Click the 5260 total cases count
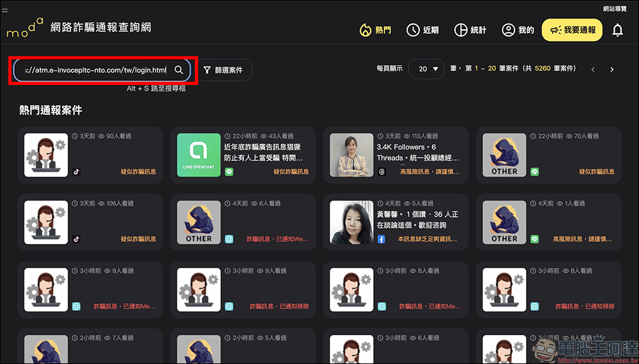 (x=543, y=68)
